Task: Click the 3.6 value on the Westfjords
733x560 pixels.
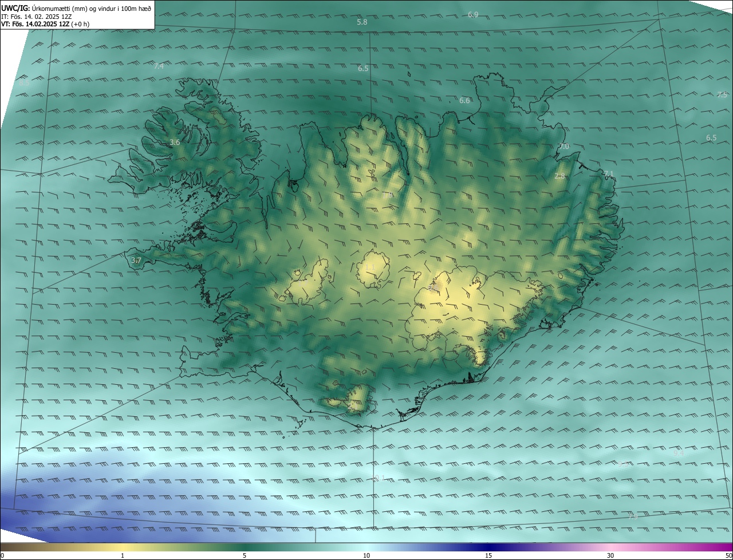Action: pos(175,142)
